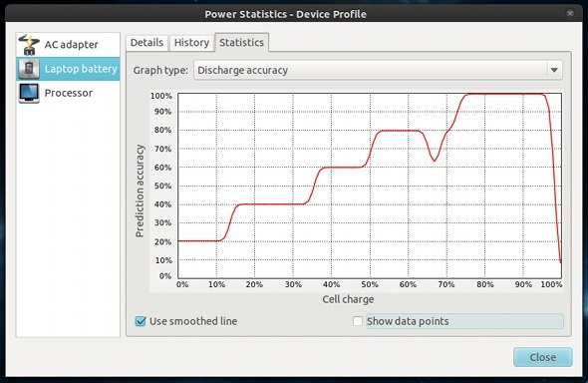
Task: Disable the Use smoothed line checkbox
Action: click(x=141, y=321)
